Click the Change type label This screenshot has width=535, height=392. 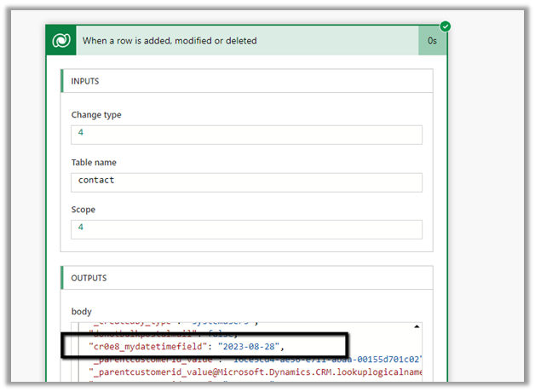click(96, 115)
